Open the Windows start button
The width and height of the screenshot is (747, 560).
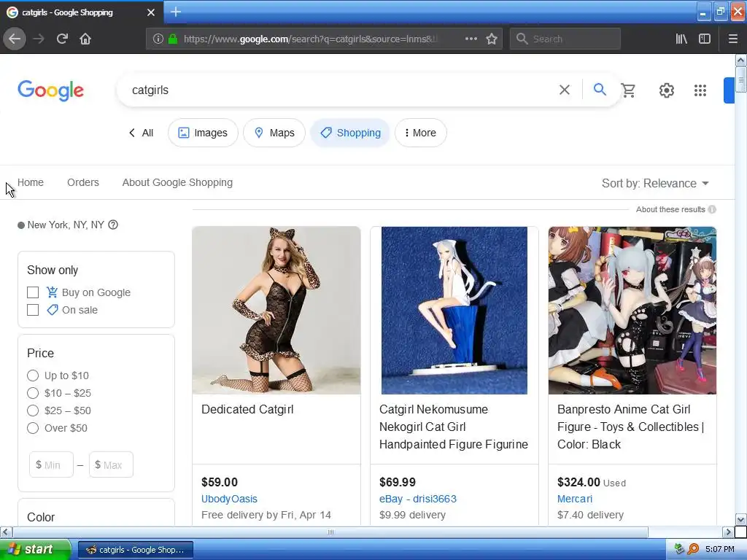point(34,549)
